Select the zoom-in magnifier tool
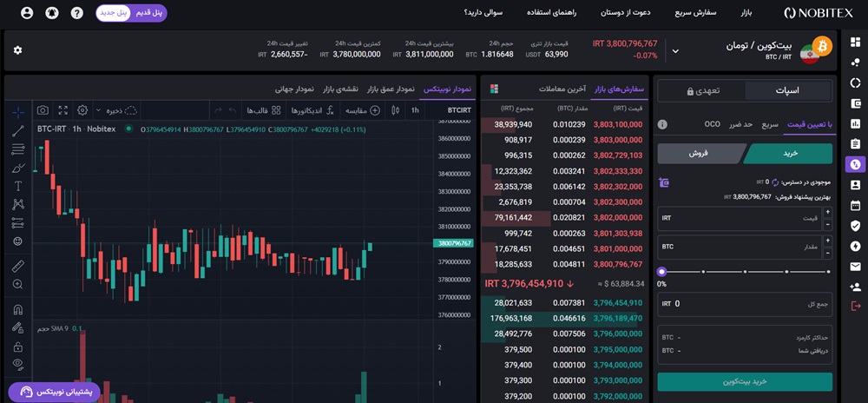 [x=17, y=284]
